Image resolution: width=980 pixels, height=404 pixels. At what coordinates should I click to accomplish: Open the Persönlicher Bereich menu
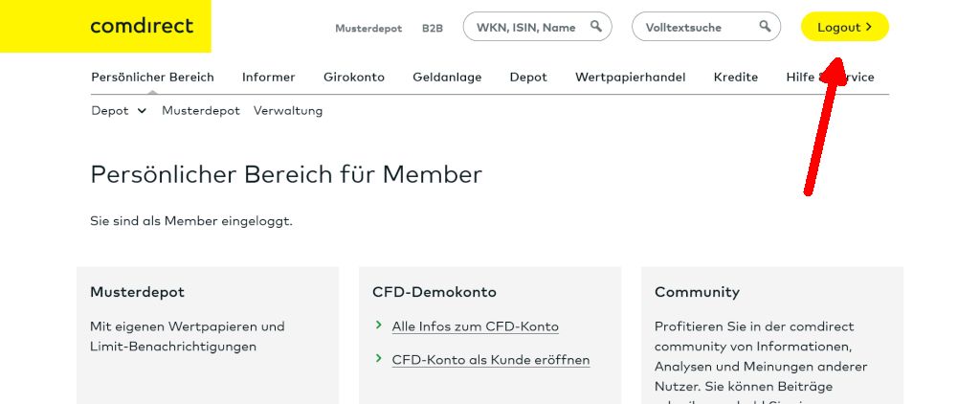[152, 77]
